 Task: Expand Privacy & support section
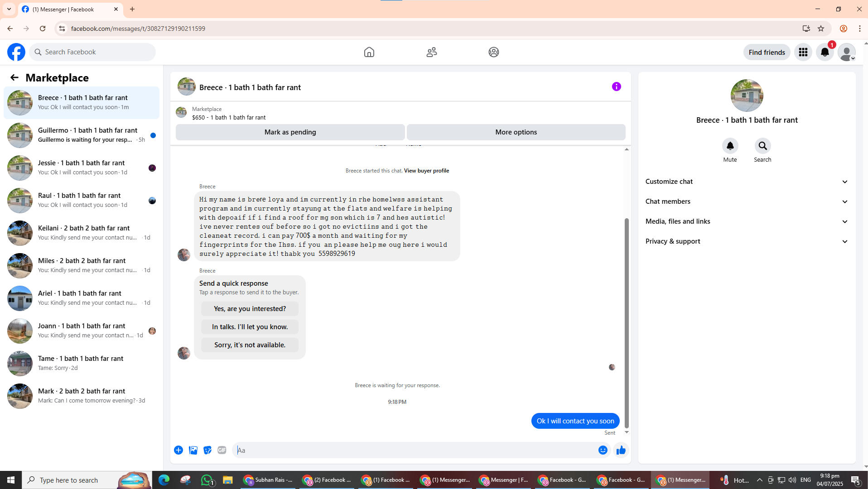point(747,241)
